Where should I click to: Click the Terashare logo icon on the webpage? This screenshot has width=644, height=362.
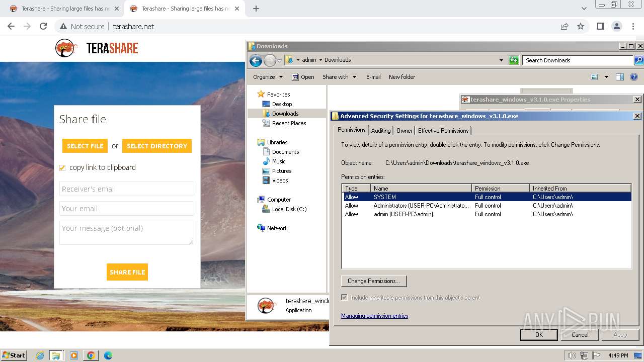(x=66, y=48)
